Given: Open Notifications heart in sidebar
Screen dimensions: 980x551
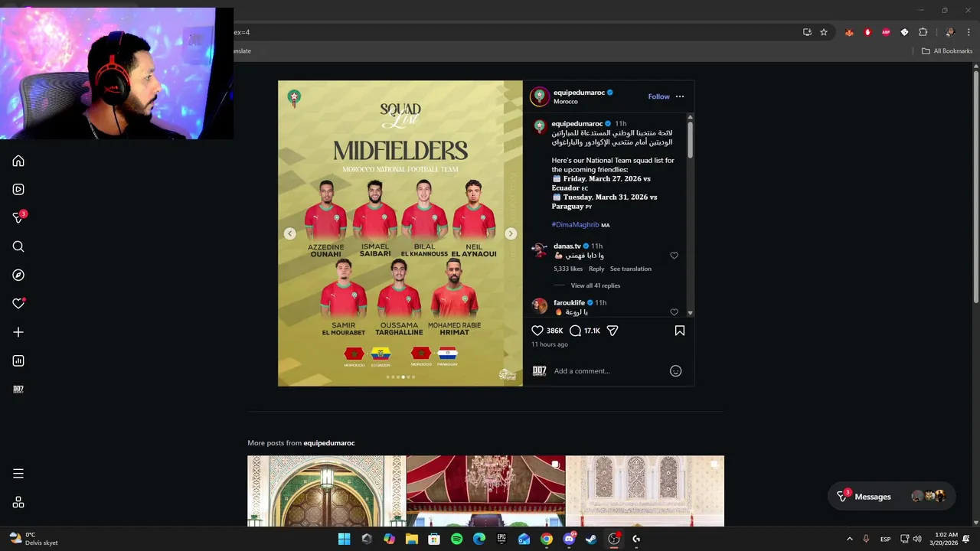Looking at the screenshot, I should tap(18, 304).
